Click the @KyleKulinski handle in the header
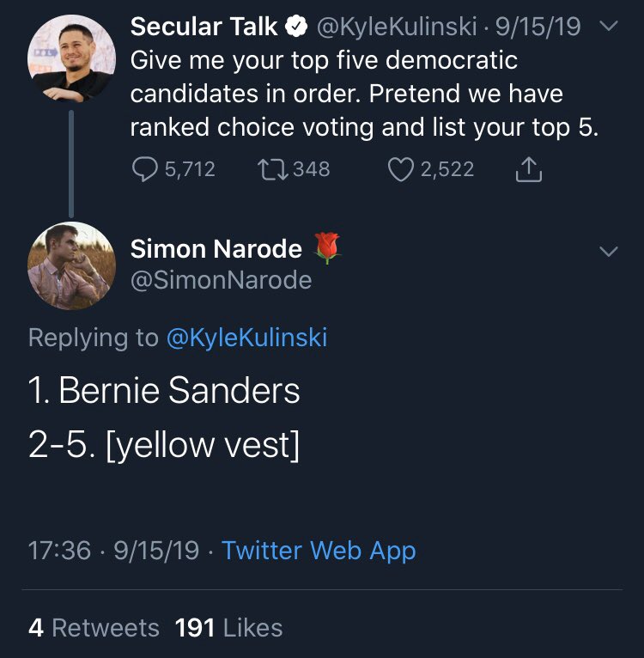Viewport: 644px width, 658px height. coord(398,28)
